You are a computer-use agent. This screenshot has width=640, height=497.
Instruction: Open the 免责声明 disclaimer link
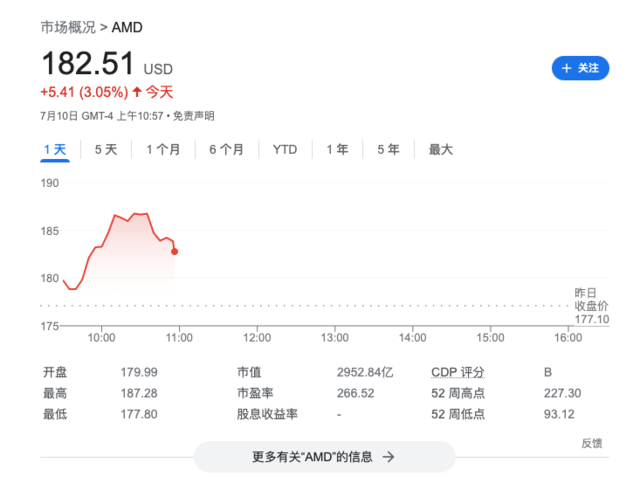pos(194,115)
